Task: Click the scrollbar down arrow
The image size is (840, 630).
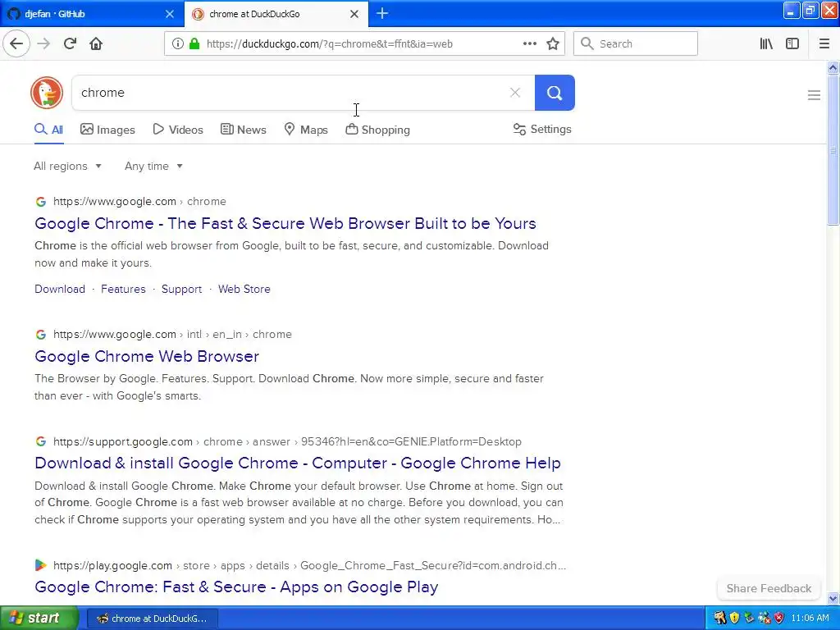Action: coord(833,598)
